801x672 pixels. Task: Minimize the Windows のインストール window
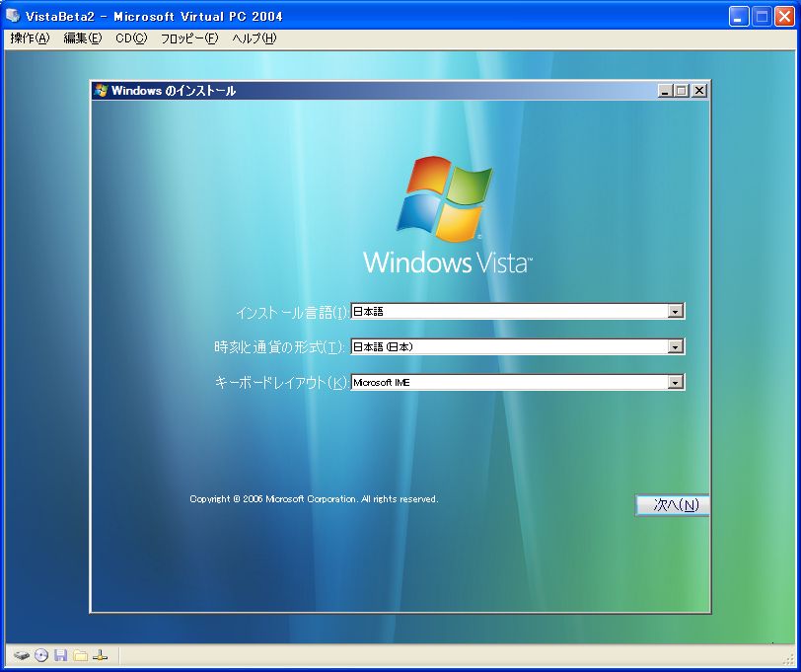click(x=665, y=91)
